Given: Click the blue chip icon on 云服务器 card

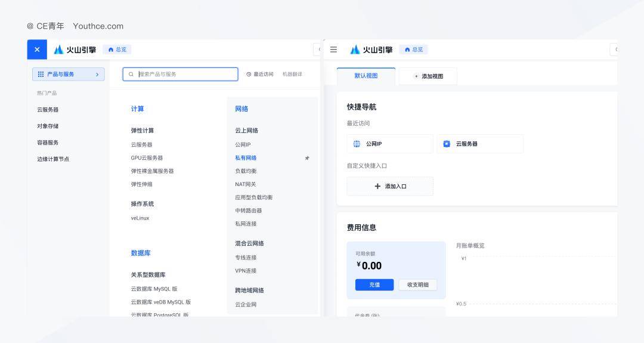Looking at the screenshot, I should pyautogui.click(x=447, y=144).
